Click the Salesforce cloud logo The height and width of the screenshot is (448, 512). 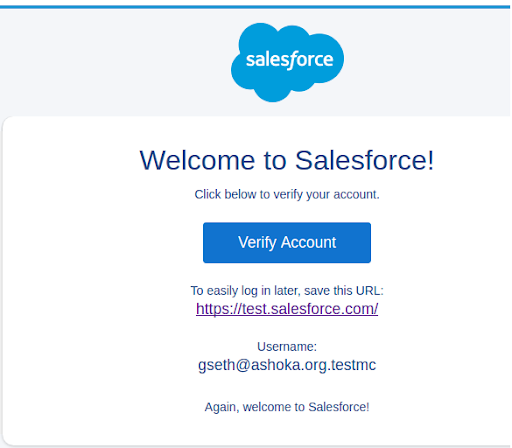pos(287,62)
